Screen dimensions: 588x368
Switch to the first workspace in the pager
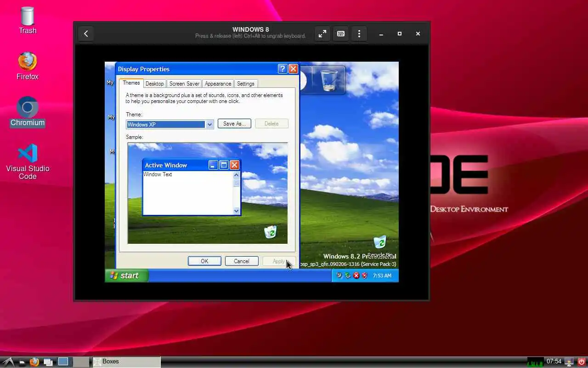pyautogui.click(x=63, y=362)
